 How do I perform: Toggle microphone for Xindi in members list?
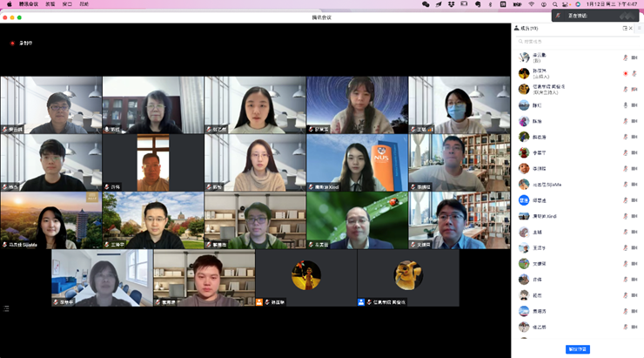pyautogui.click(x=625, y=216)
